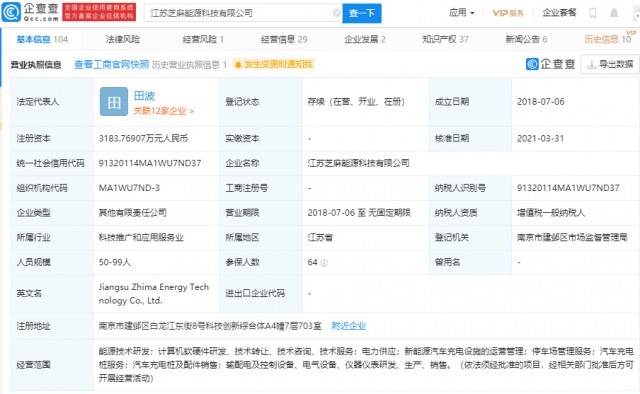640x394 pixels.
Task: Expand 关联12家企业 link
Action: pyautogui.click(x=164, y=111)
